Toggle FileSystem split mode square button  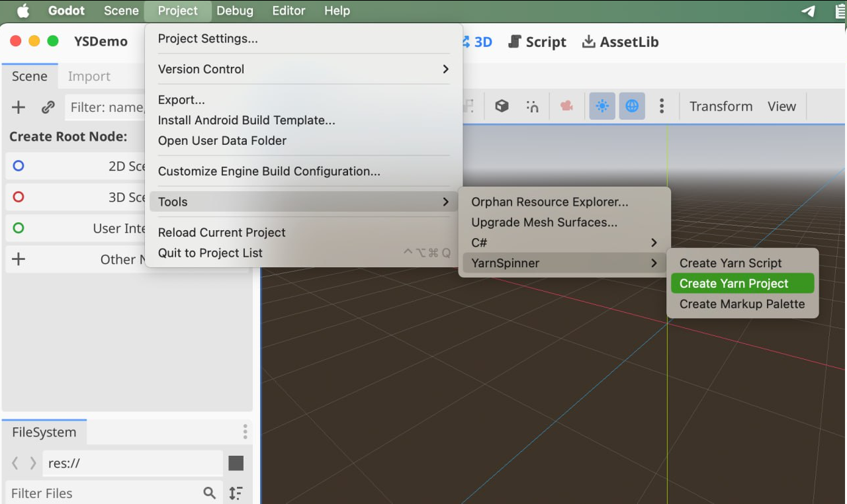[x=236, y=463]
